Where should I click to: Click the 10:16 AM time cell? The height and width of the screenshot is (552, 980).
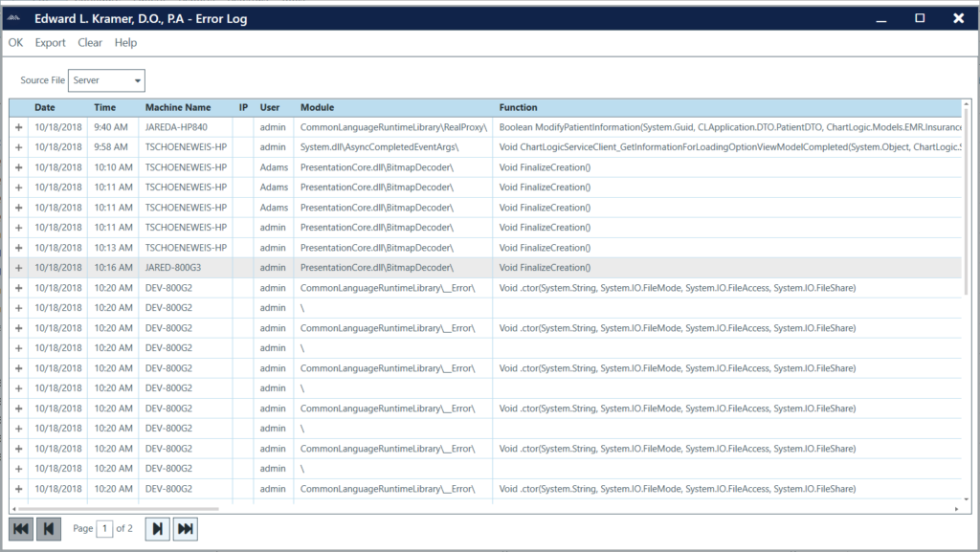113,268
